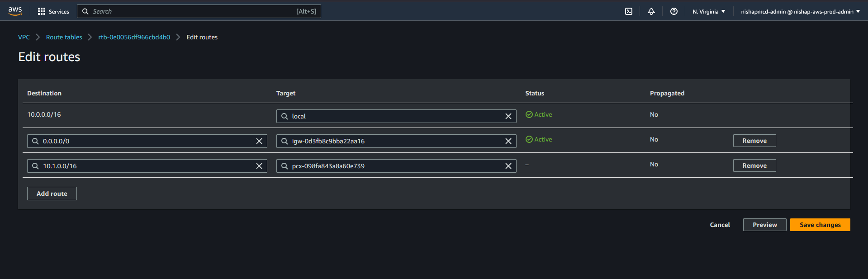Open the notifications bell
Viewport: 868px width, 279px height.
pyautogui.click(x=651, y=11)
